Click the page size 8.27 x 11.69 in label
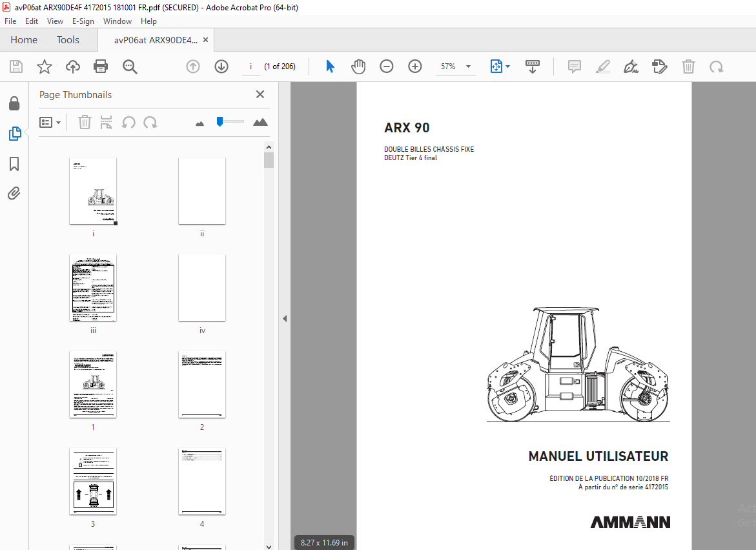Screen dimensions: 756x550 click(324, 543)
